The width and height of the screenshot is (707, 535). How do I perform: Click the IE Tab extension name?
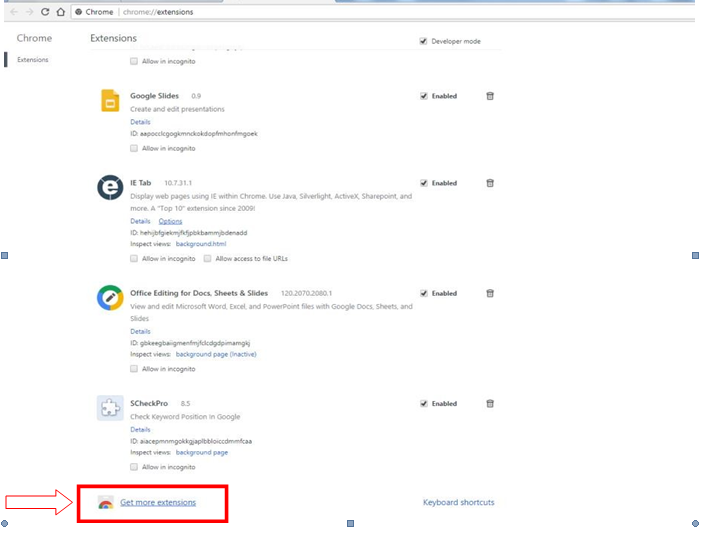pyautogui.click(x=141, y=183)
